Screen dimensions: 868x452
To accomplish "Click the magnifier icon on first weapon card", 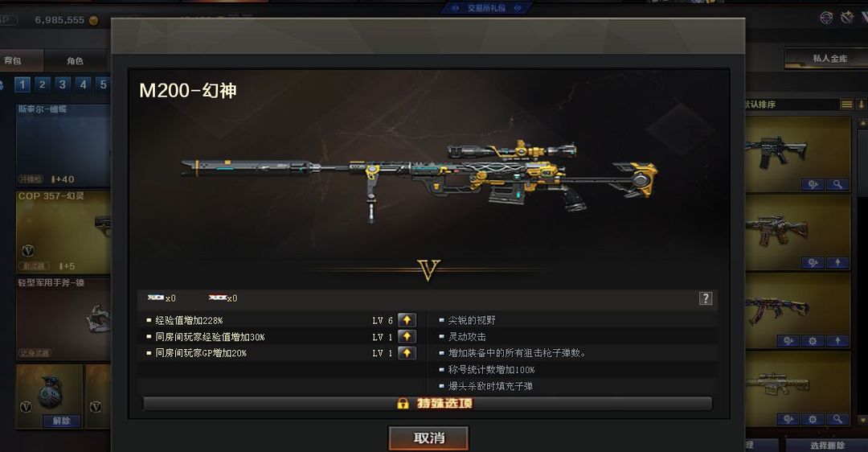I will pos(837,184).
